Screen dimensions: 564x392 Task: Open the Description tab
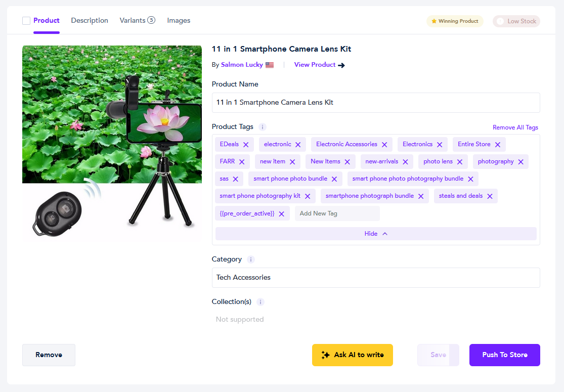click(x=90, y=21)
